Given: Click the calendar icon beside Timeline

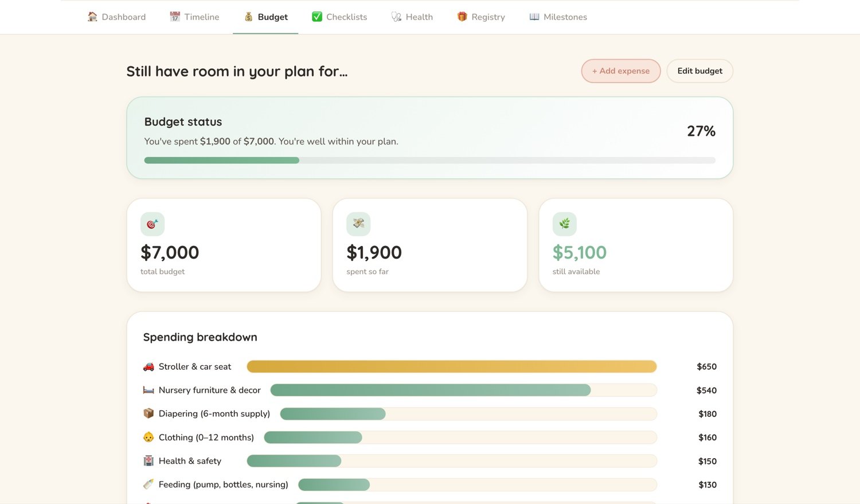Looking at the screenshot, I should pyautogui.click(x=175, y=17).
